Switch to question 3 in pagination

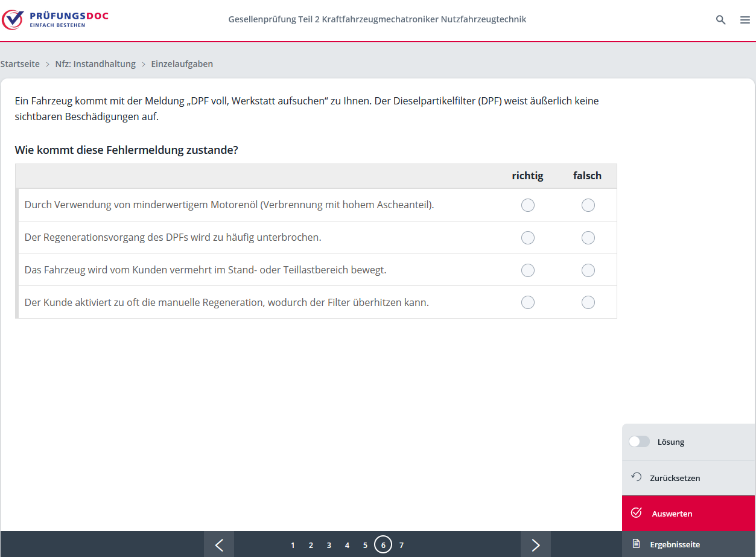(x=329, y=546)
